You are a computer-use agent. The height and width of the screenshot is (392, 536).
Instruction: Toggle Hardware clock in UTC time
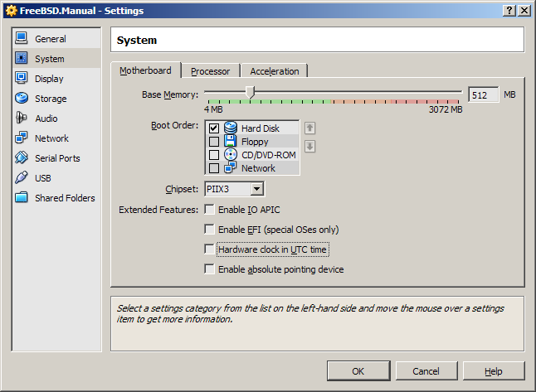pos(209,249)
